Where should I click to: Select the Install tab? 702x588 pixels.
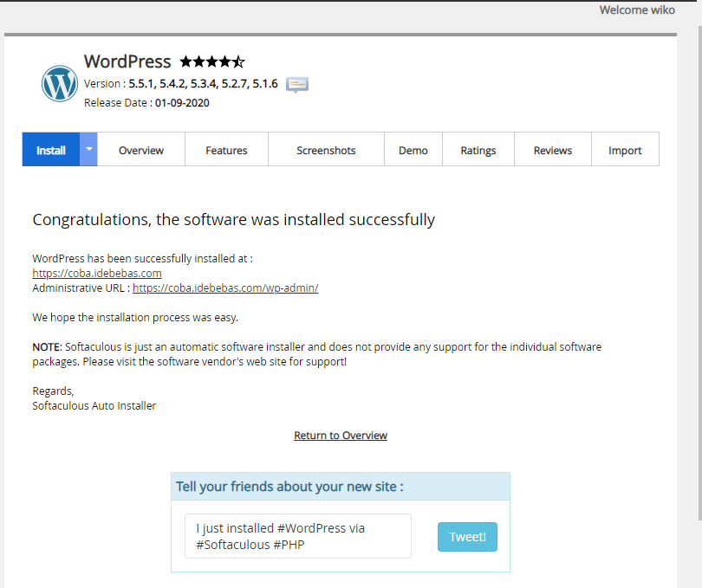click(x=50, y=149)
